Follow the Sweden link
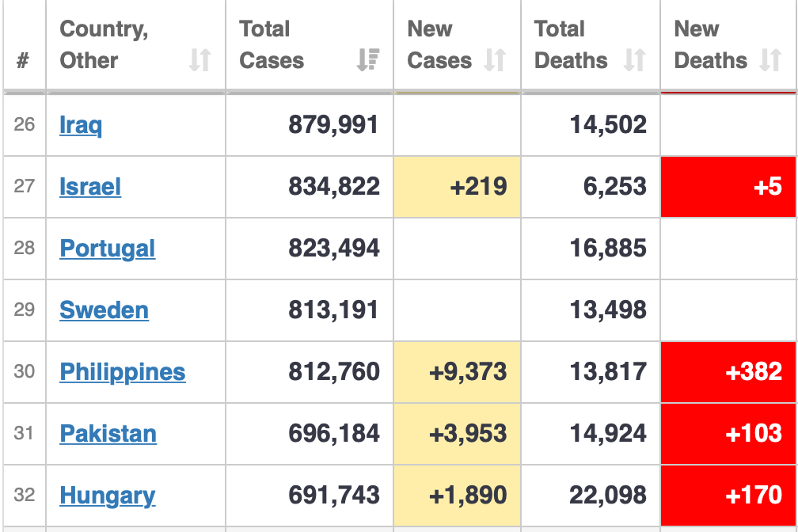 [104, 310]
